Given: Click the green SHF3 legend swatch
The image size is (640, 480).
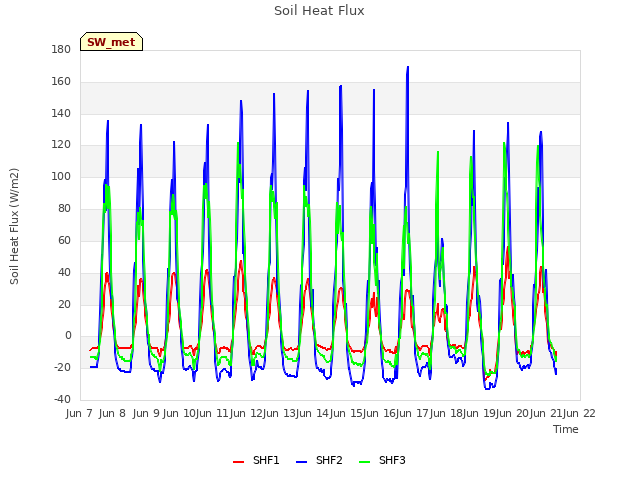Looking at the screenshot, I should click(x=364, y=462).
